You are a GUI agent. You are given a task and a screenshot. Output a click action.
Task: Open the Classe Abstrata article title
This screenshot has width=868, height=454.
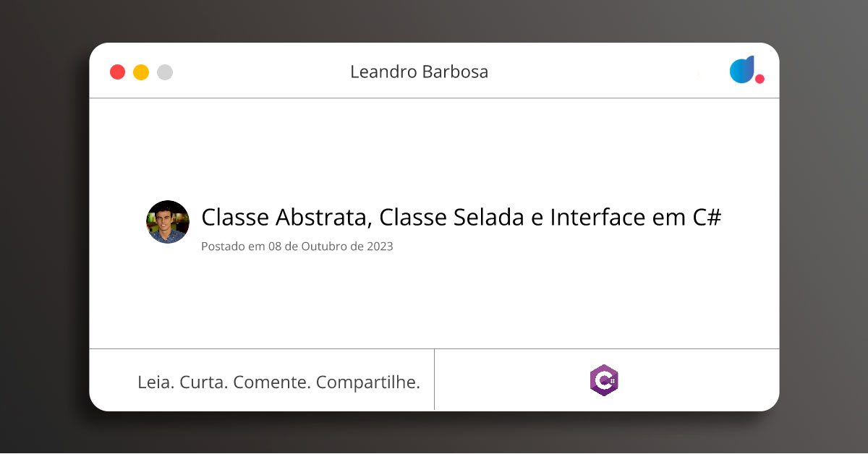pyautogui.click(x=461, y=217)
